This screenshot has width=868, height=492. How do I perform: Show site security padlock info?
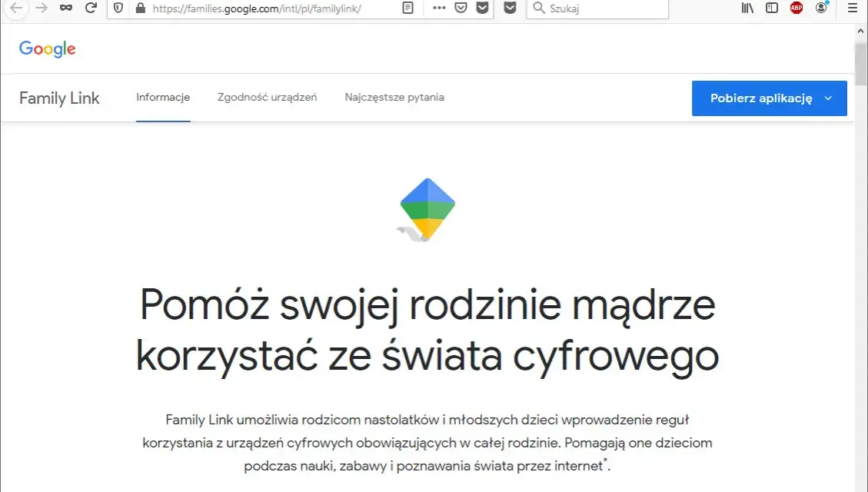tap(141, 8)
